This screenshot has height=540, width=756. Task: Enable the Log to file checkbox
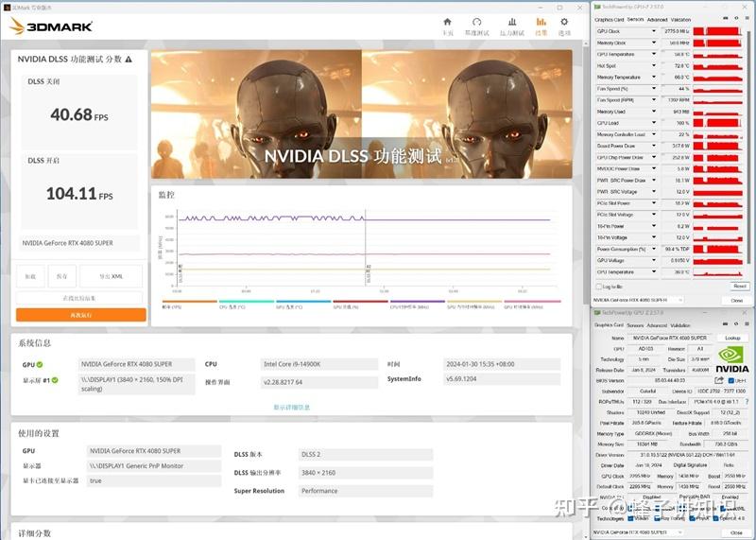click(598, 286)
